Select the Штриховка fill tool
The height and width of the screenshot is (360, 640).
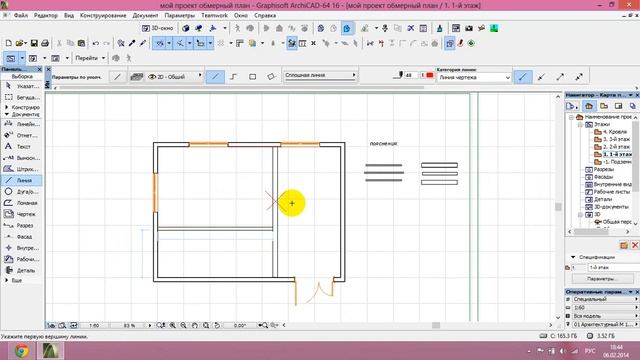pos(22,169)
